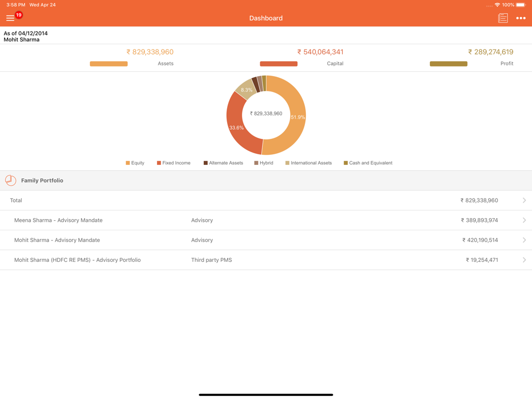The height and width of the screenshot is (399, 532).
Task: Click the Capital color bar swatch
Action: click(x=278, y=64)
